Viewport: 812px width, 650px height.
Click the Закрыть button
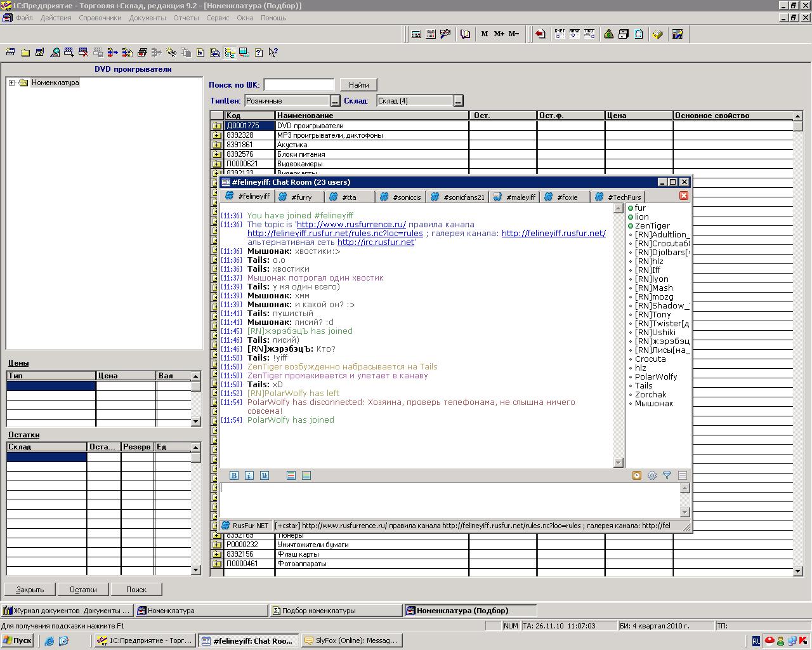[x=30, y=590]
